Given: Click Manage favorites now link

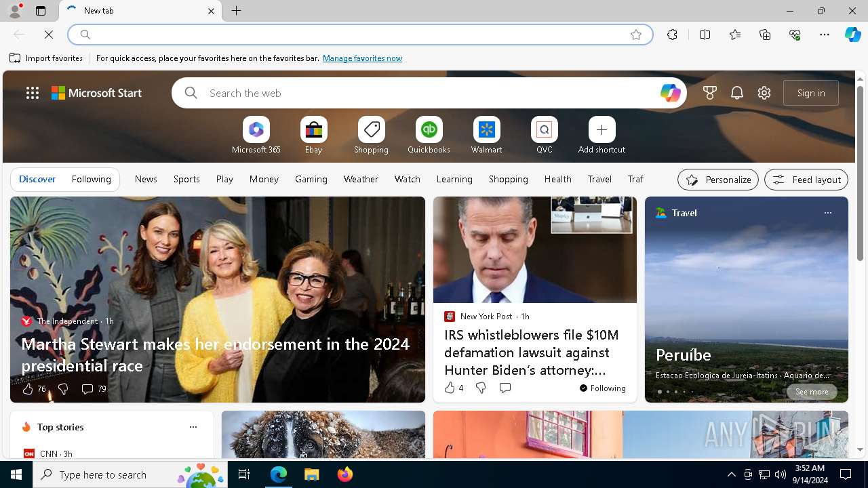Looking at the screenshot, I should tap(362, 58).
